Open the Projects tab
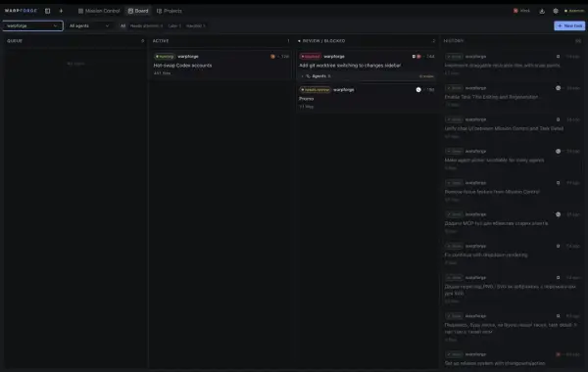This screenshot has width=588, height=372. click(170, 11)
